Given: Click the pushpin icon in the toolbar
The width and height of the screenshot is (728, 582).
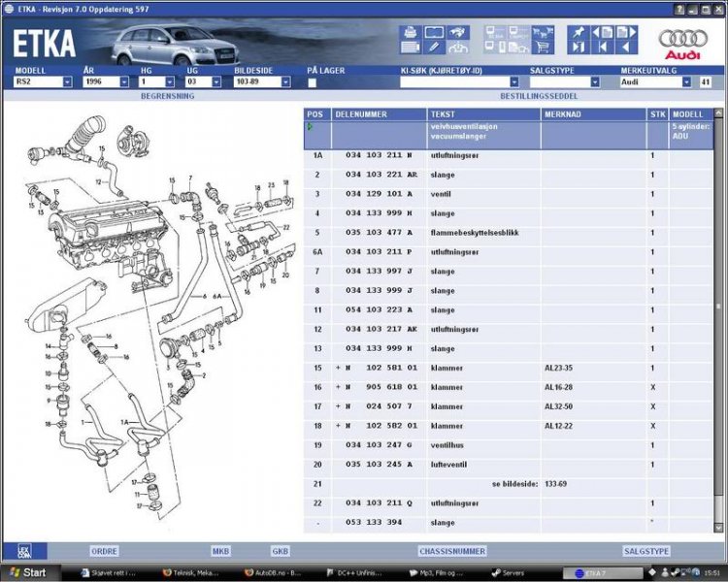Looking at the screenshot, I should pyautogui.click(x=579, y=32).
